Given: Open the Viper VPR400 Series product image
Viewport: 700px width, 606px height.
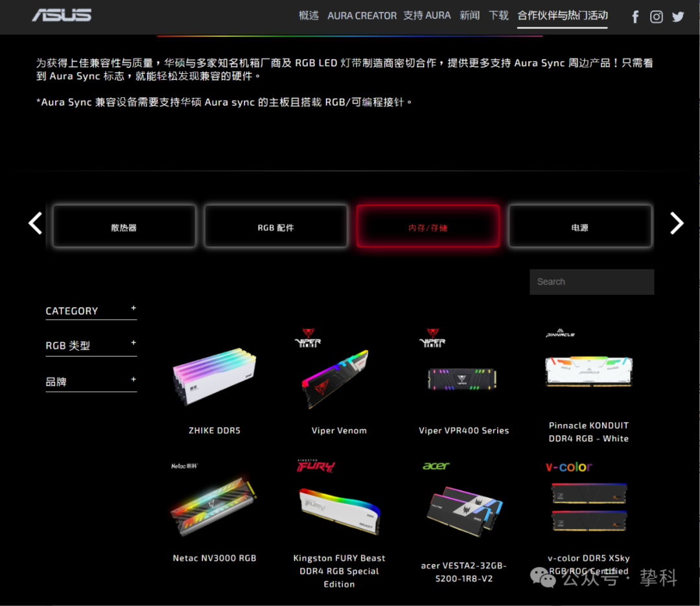Looking at the screenshot, I should (x=462, y=379).
